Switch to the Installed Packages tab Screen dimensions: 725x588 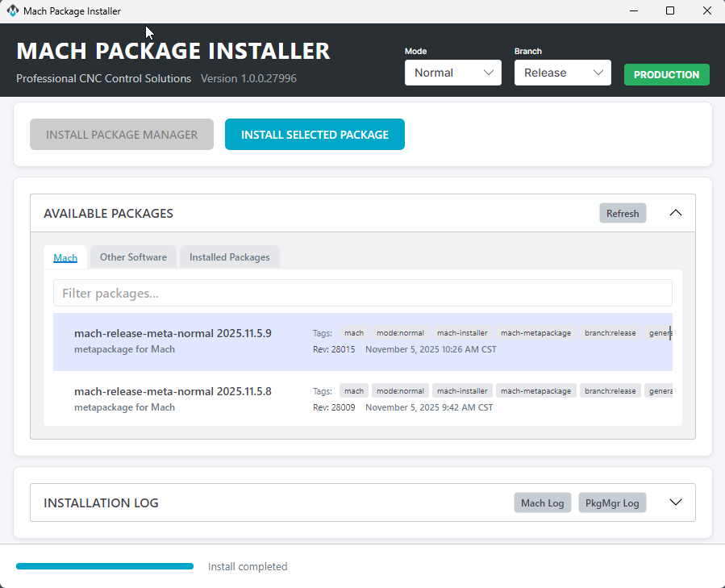pyautogui.click(x=229, y=257)
